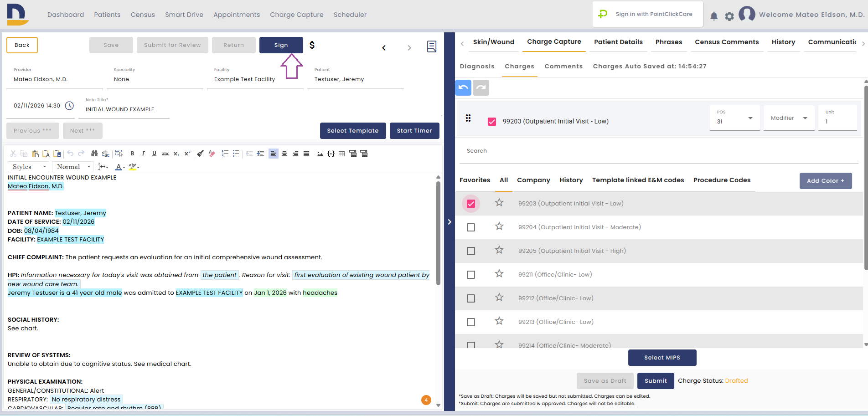Justify the text
The width and height of the screenshot is (868, 416).
306,154
